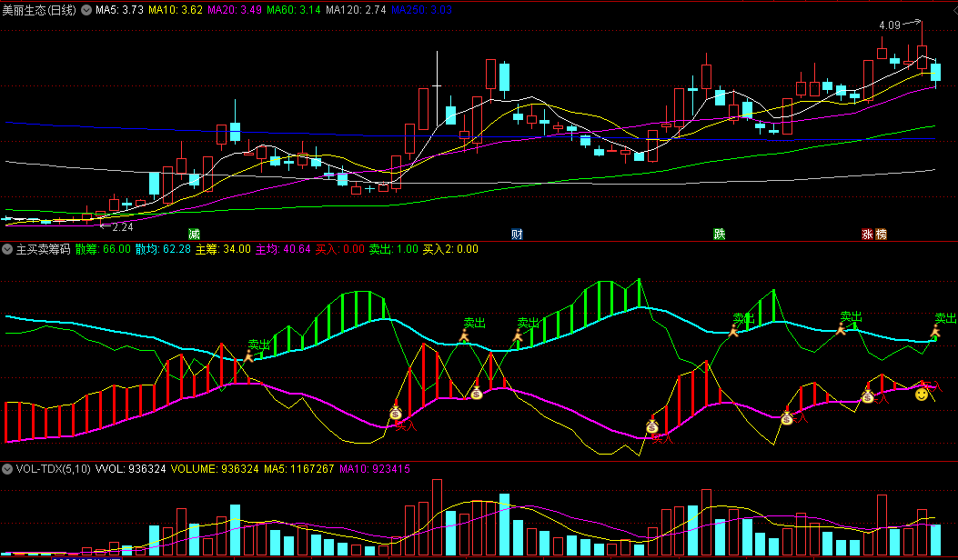
Task: Select the 买入: 0.00 value
Action: pos(339,249)
